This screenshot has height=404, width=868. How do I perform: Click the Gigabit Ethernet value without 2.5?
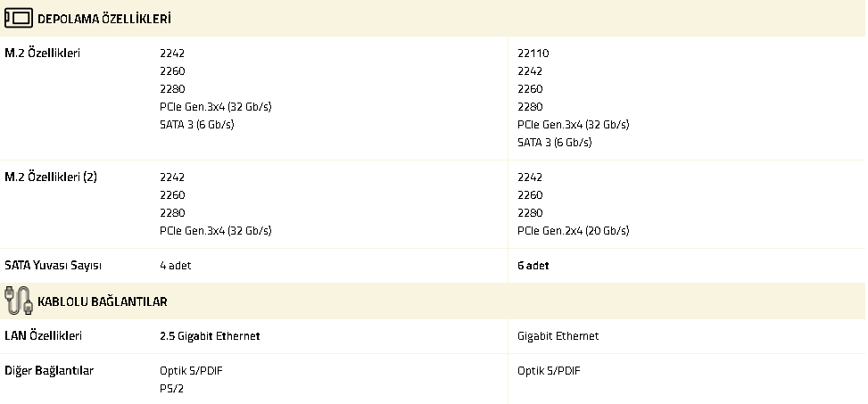click(x=558, y=336)
